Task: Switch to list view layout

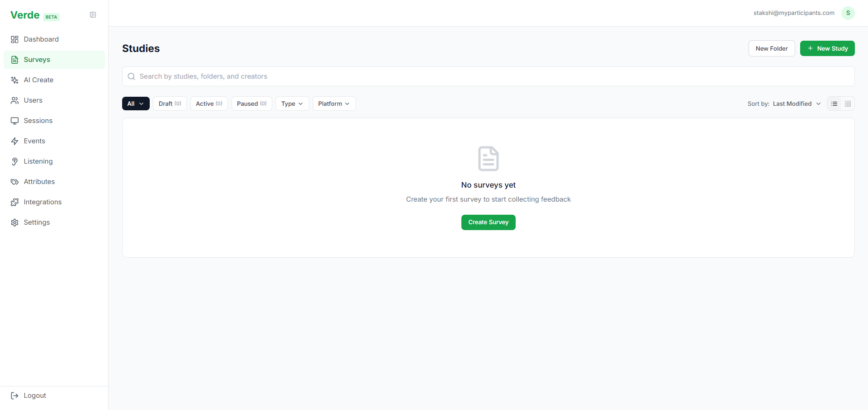Action: (834, 104)
